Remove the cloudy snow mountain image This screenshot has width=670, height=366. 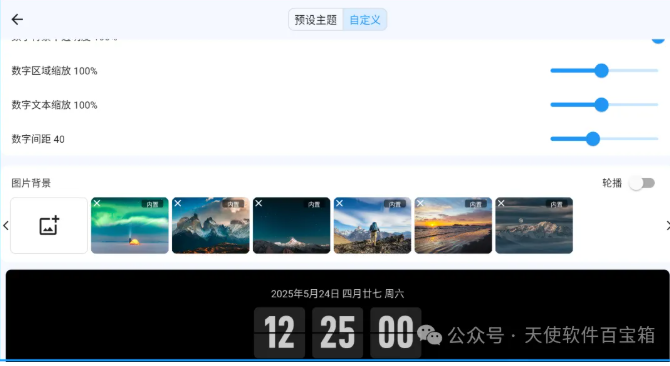(x=501, y=203)
